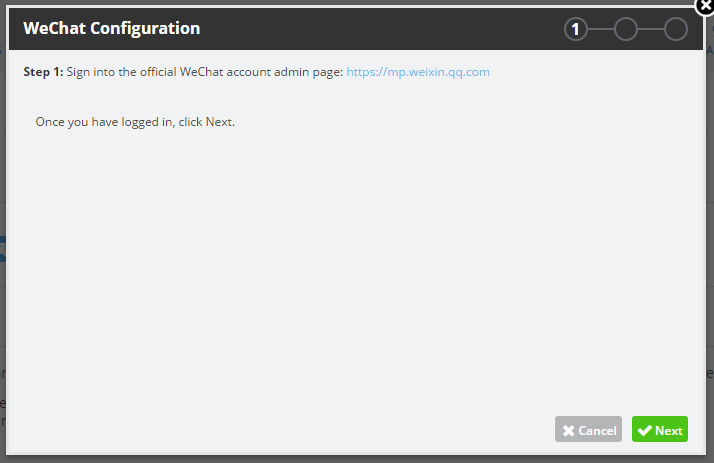Cancel the WeChat Configuration wizard

pos(588,429)
